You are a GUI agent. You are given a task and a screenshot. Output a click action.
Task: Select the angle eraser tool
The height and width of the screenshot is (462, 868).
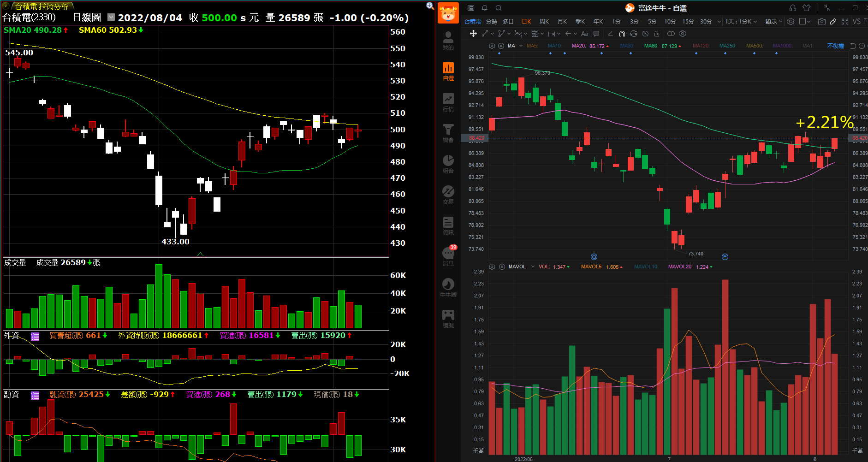click(x=611, y=34)
